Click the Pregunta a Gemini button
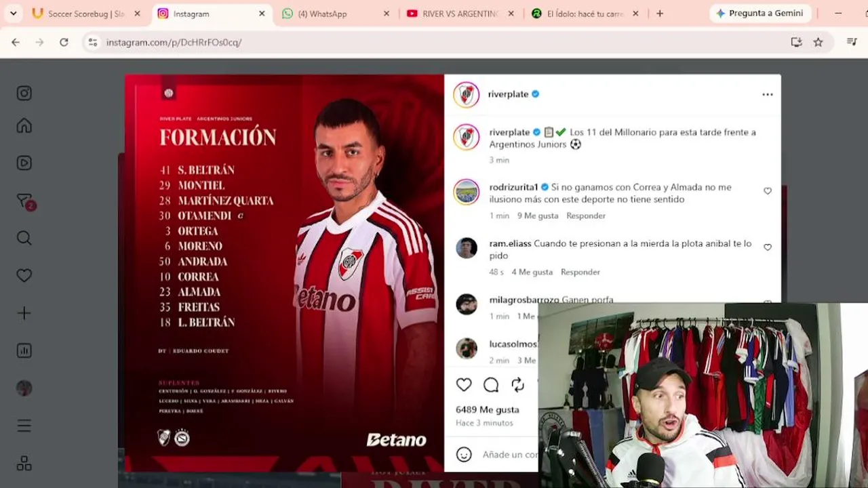 [759, 14]
